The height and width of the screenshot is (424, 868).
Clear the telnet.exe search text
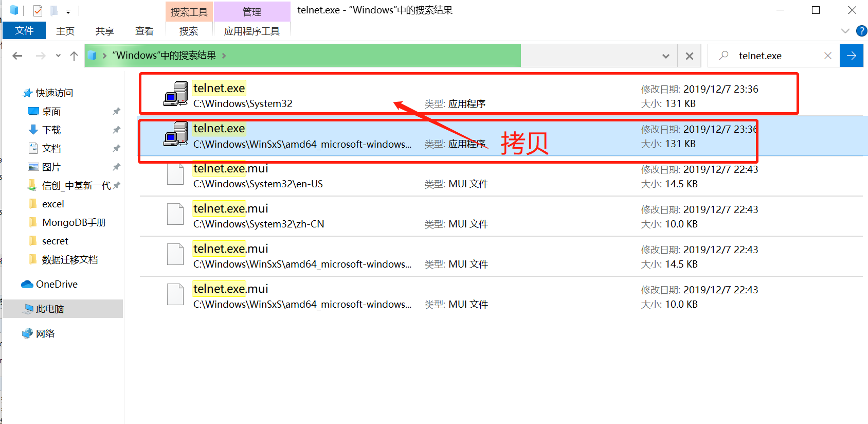point(828,56)
